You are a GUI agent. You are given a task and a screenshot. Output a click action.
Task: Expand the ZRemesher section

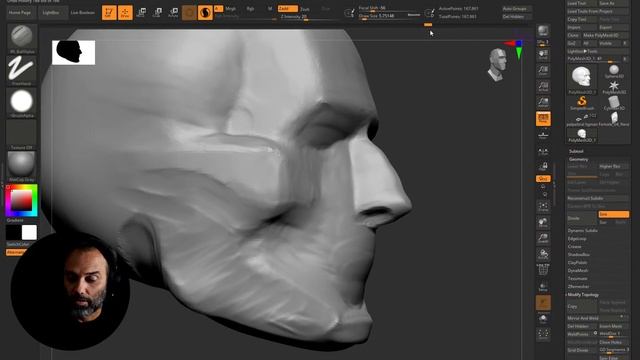click(578, 287)
